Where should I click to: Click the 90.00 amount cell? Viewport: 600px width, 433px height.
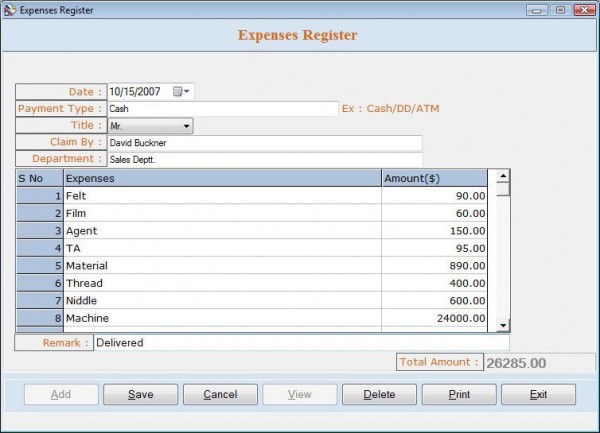click(435, 196)
